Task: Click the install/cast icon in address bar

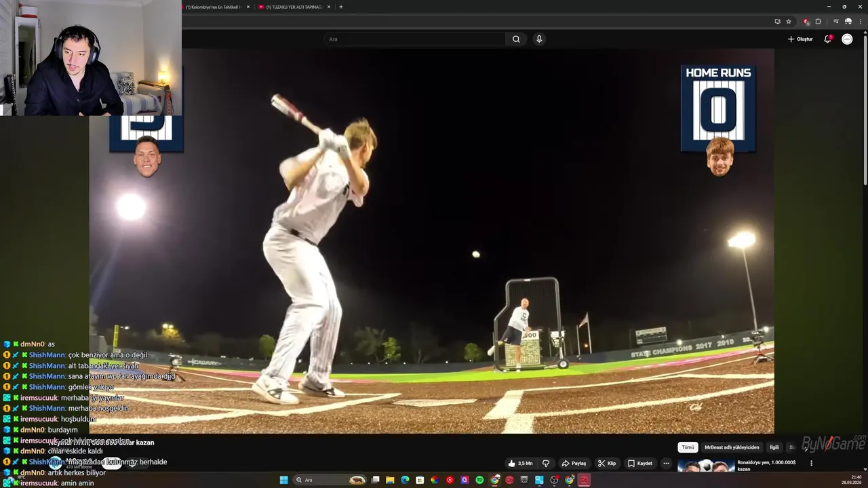Action: click(x=778, y=21)
